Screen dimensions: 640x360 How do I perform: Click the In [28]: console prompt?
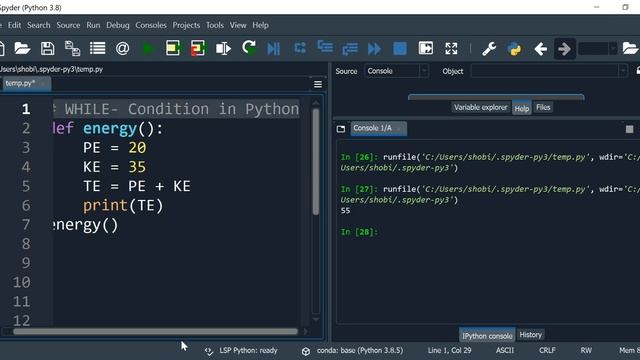click(359, 232)
